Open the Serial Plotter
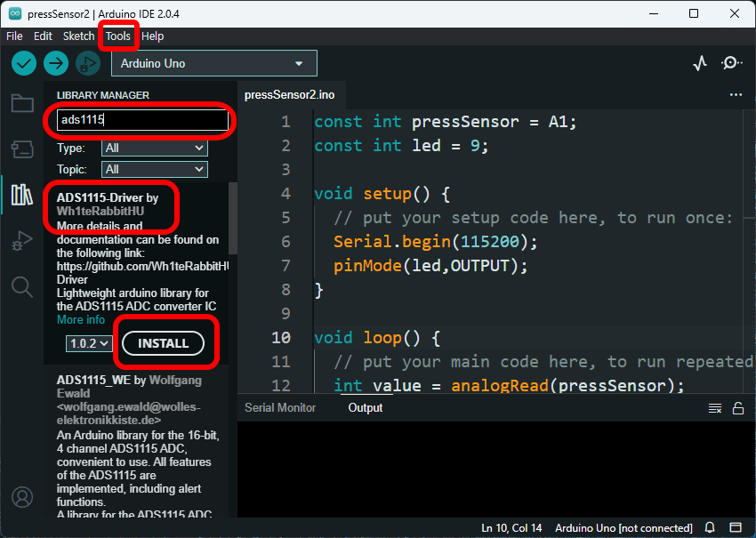 tap(700, 63)
